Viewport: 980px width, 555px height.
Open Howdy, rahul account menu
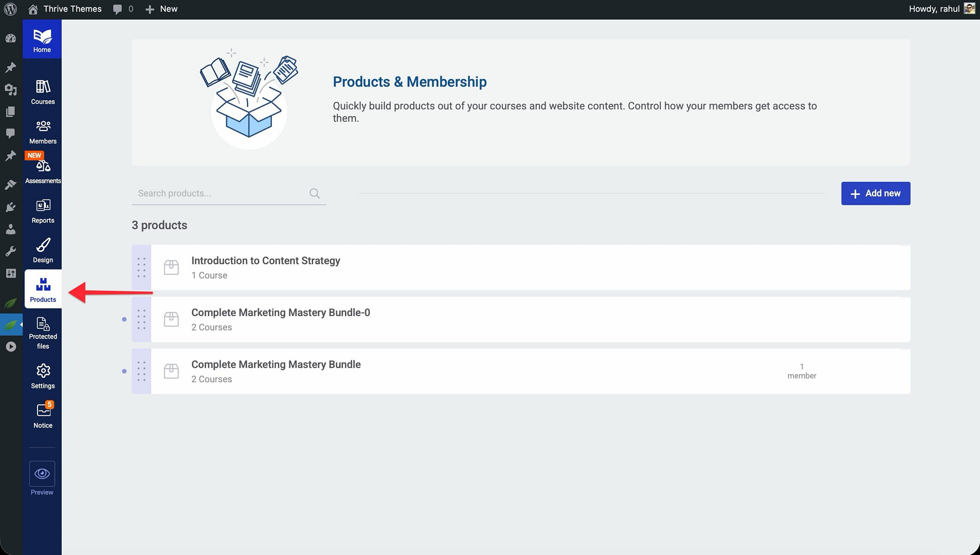934,9
